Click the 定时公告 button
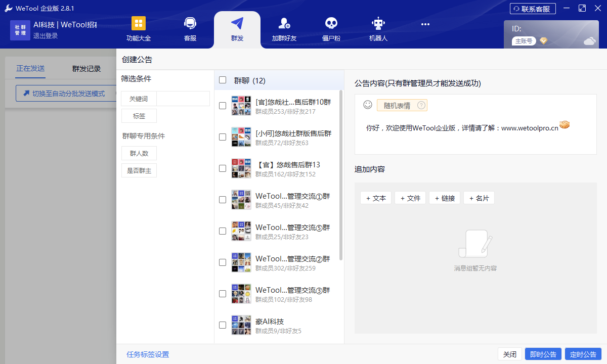 [583, 354]
